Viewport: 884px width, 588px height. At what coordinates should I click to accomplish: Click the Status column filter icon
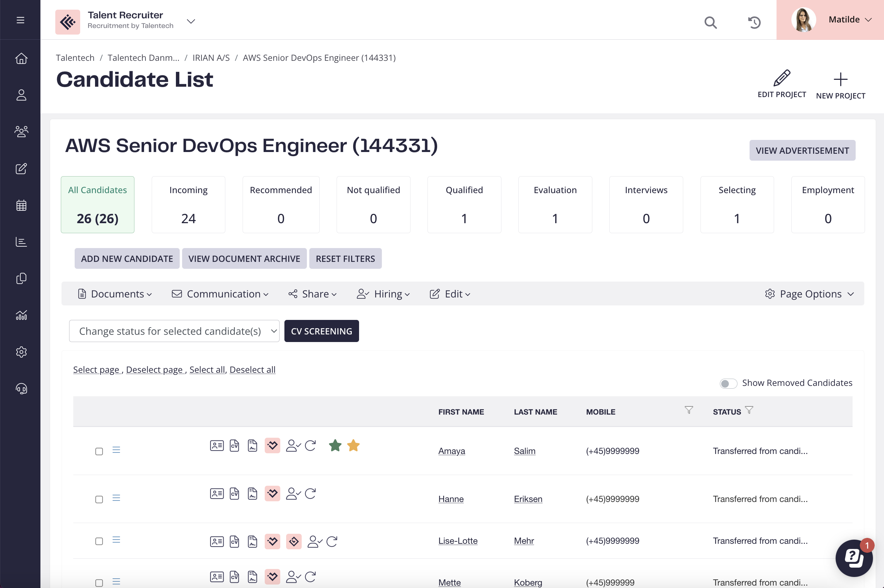coord(749,410)
